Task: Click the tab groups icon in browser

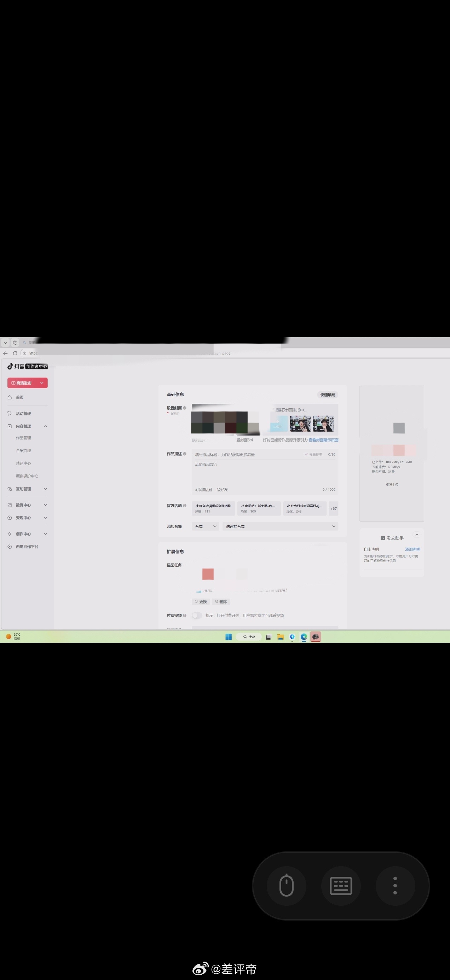Action: [15, 342]
